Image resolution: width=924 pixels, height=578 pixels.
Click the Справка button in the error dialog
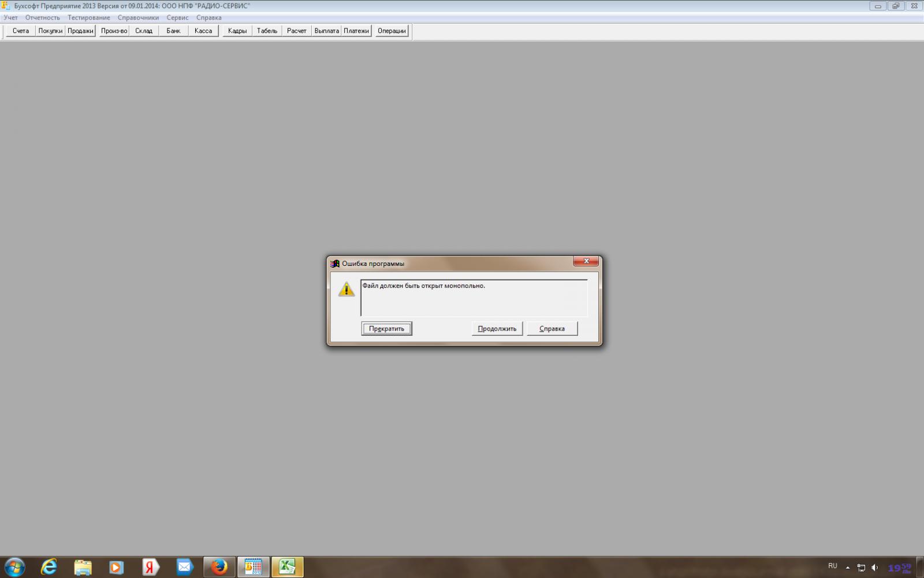(552, 328)
